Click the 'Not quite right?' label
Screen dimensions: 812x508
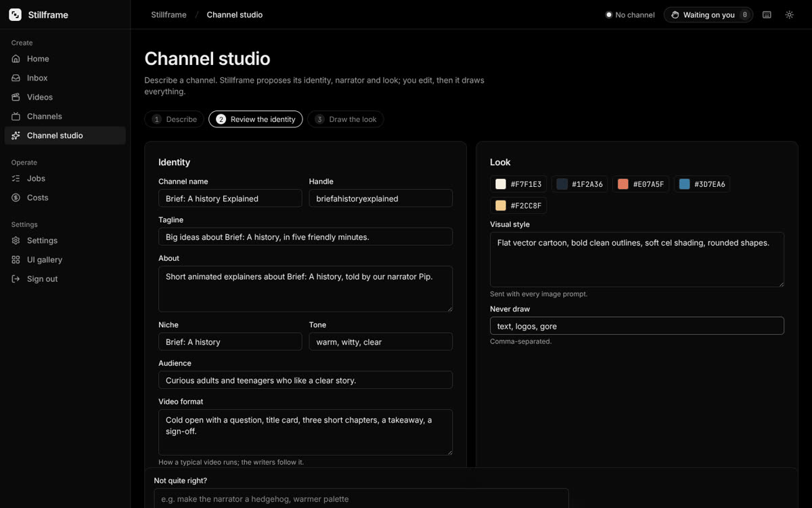coord(181,481)
